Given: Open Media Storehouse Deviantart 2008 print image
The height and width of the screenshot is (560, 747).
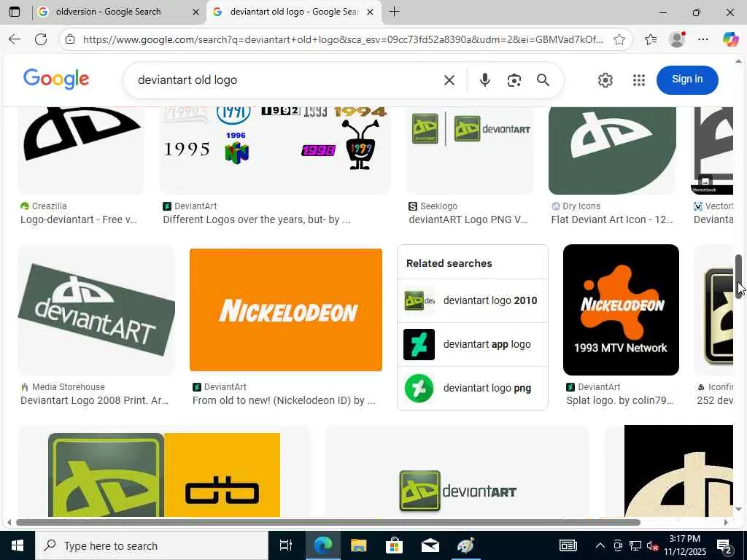Looking at the screenshot, I should click(x=96, y=309).
